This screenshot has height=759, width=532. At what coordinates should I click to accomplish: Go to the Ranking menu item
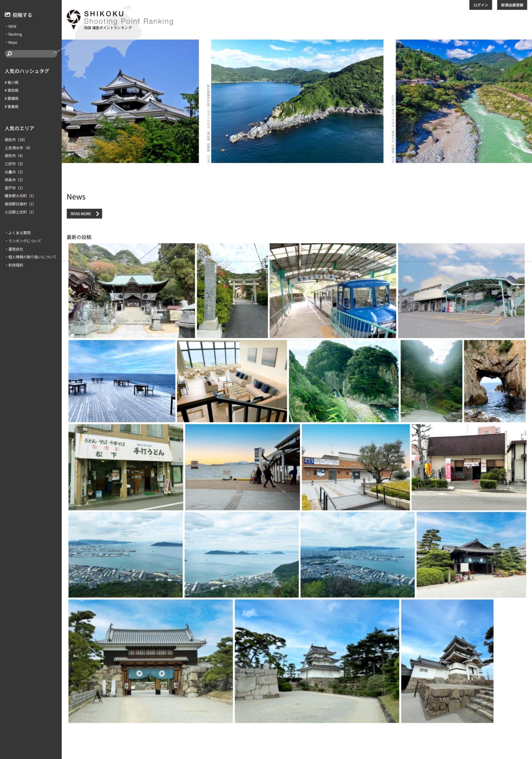click(15, 34)
